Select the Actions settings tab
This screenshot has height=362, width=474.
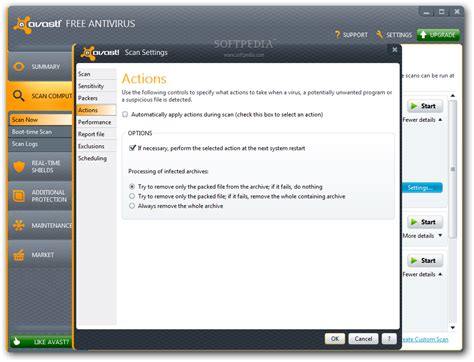96,110
